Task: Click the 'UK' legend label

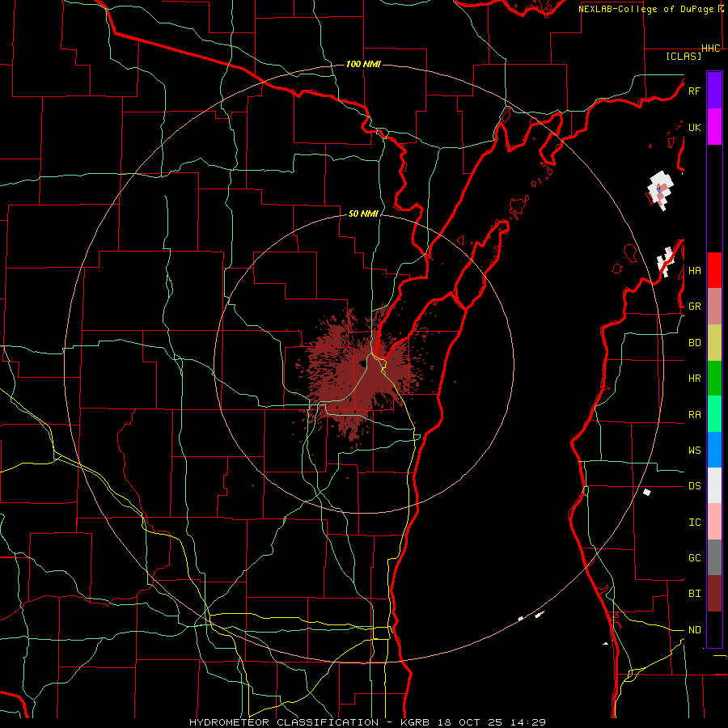Action: tap(694, 127)
